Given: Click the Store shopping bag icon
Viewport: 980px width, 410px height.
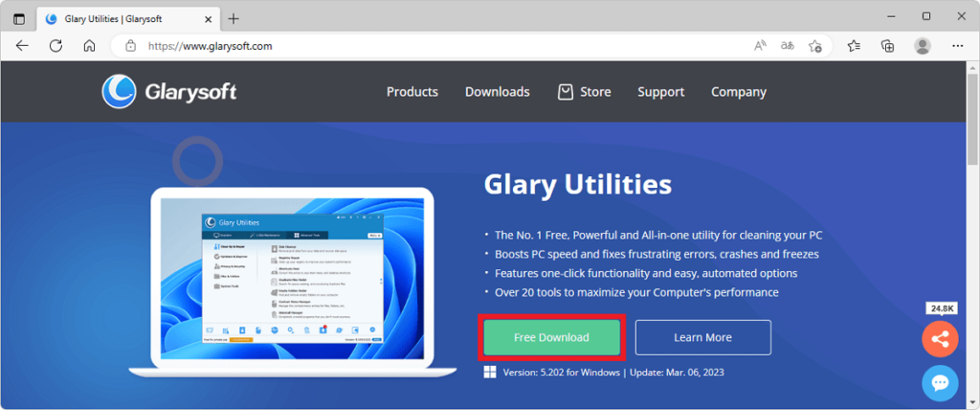Looking at the screenshot, I should click(x=565, y=92).
